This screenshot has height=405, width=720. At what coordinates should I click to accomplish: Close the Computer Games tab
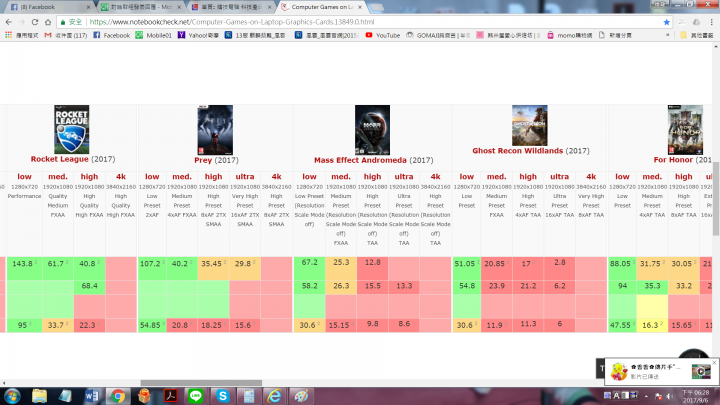tap(360, 7)
